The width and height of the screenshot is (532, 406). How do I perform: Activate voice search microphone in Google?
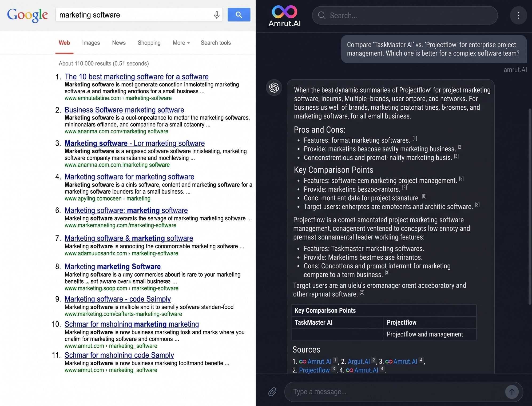(x=217, y=15)
